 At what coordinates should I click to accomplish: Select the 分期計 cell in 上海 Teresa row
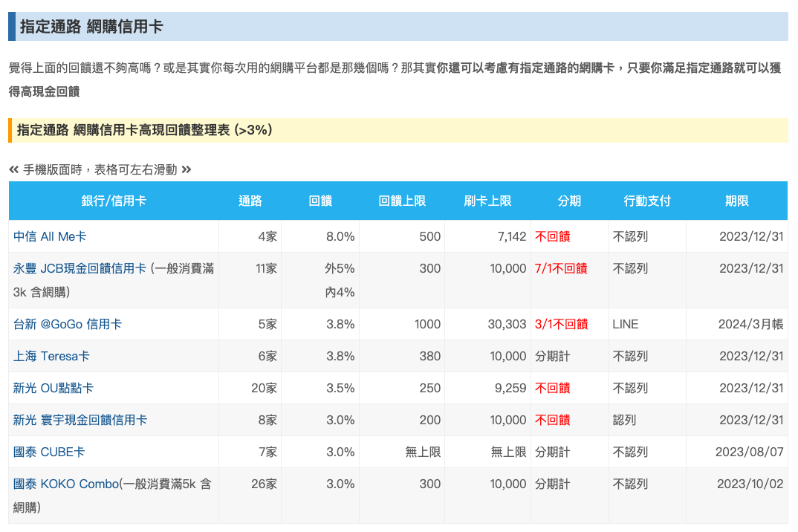tap(569, 357)
